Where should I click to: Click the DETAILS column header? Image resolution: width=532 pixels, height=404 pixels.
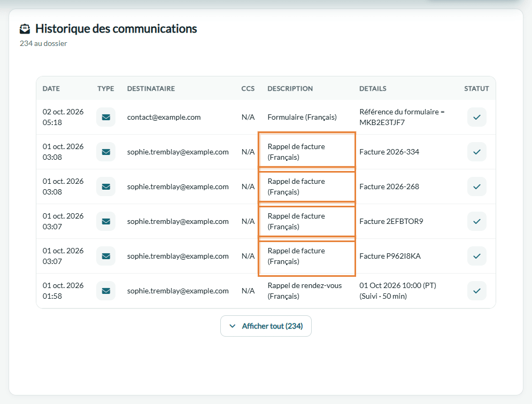[373, 89]
